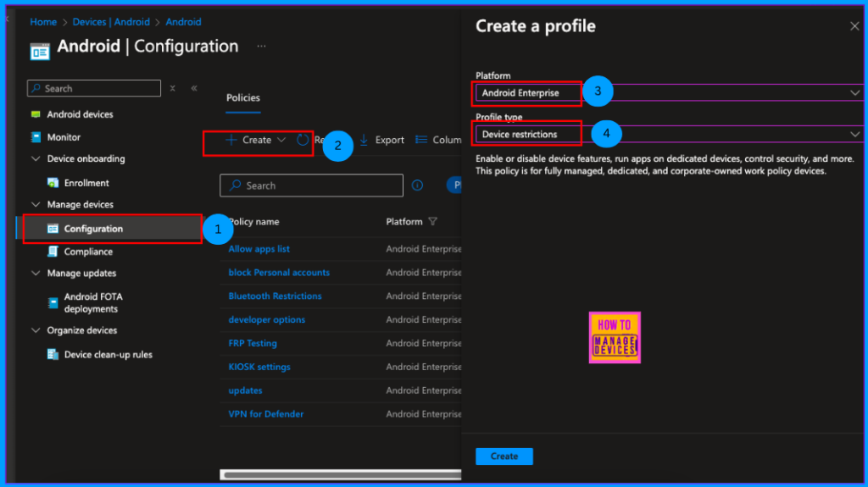This screenshot has width=868, height=487.
Task: Close the Create a profile panel
Action: [854, 26]
